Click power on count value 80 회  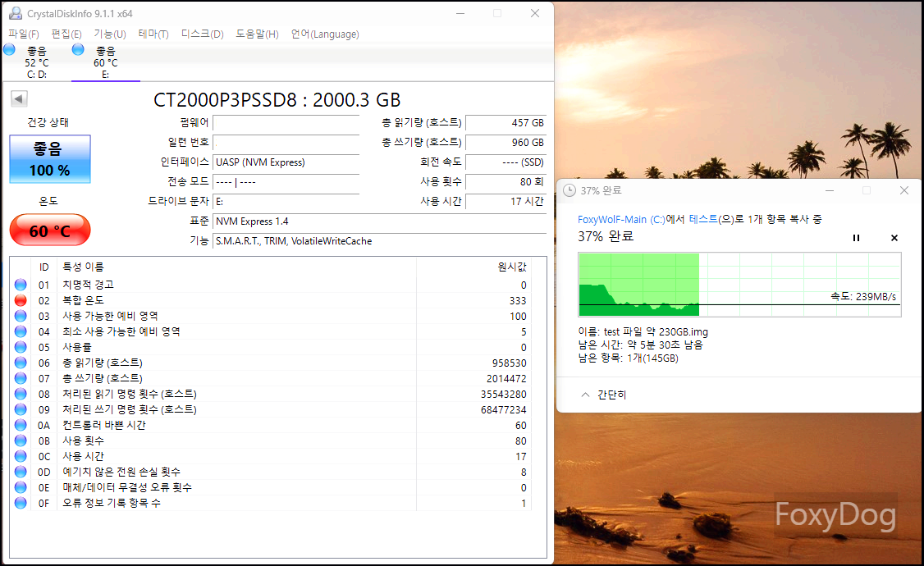(x=505, y=182)
